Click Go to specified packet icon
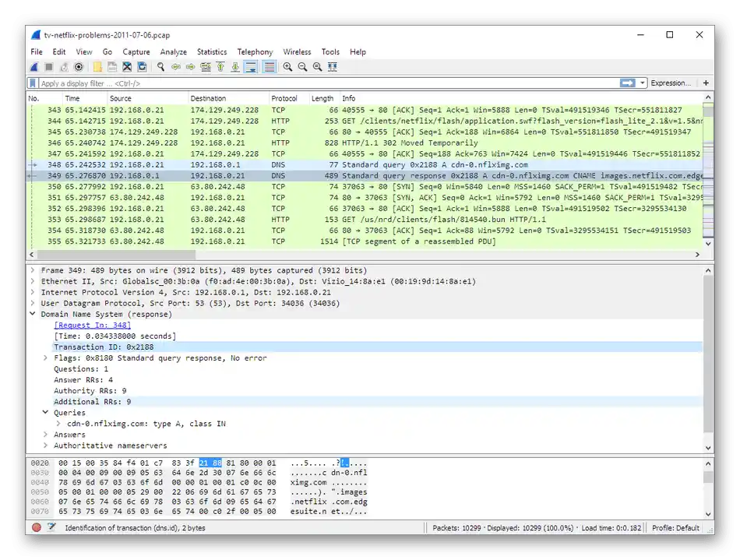The width and height of the screenshot is (740, 560). [x=206, y=67]
